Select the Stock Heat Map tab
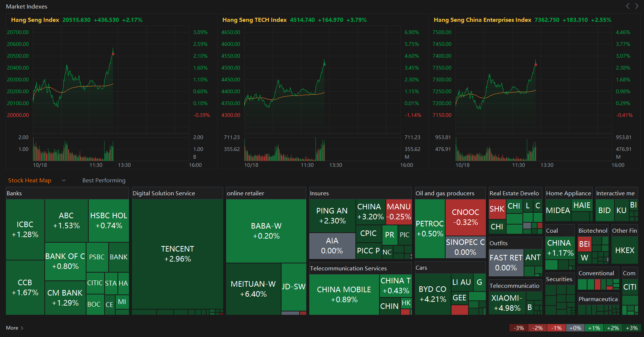 (30, 181)
